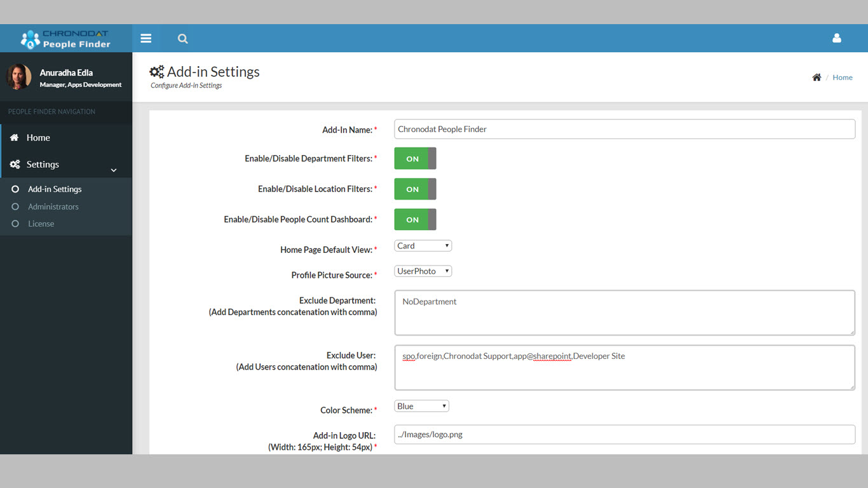This screenshot has height=488, width=868.
Task: Click the 'Manager, Apps Development' text
Action: pyautogui.click(x=81, y=85)
